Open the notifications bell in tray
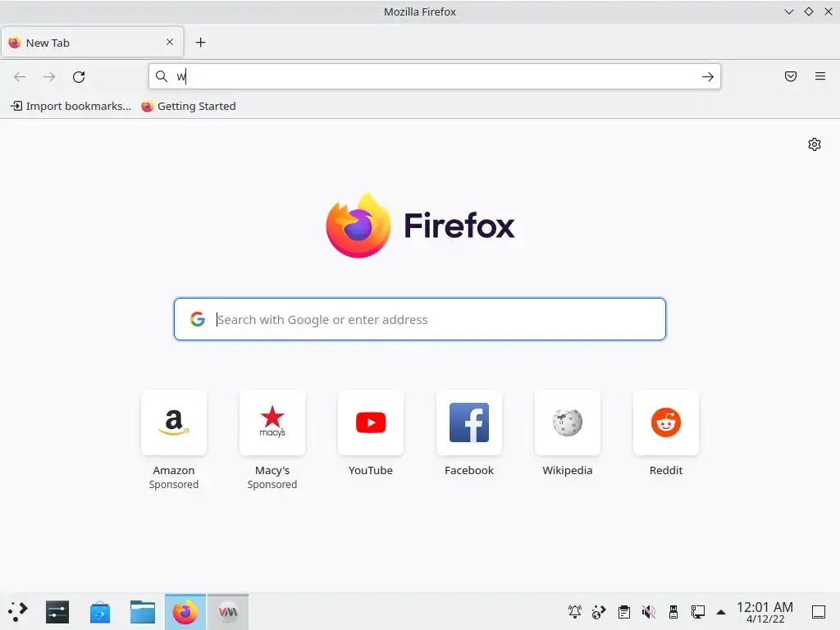Image resolution: width=840 pixels, height=630 pixels. pos(575,612)
